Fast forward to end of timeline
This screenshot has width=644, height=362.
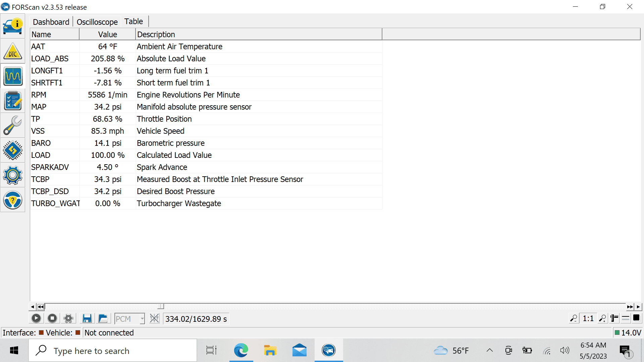pyautogui.click(x=630, y=307)
